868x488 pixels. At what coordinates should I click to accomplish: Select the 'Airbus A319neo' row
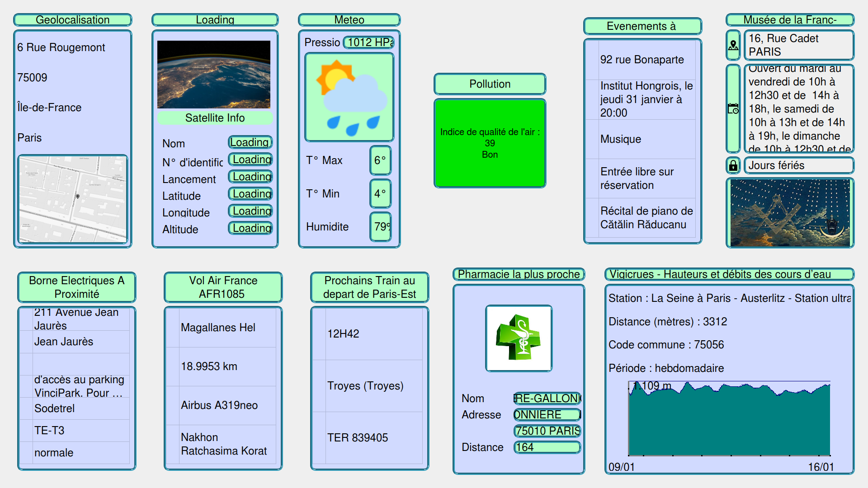[x=221, y=405]
